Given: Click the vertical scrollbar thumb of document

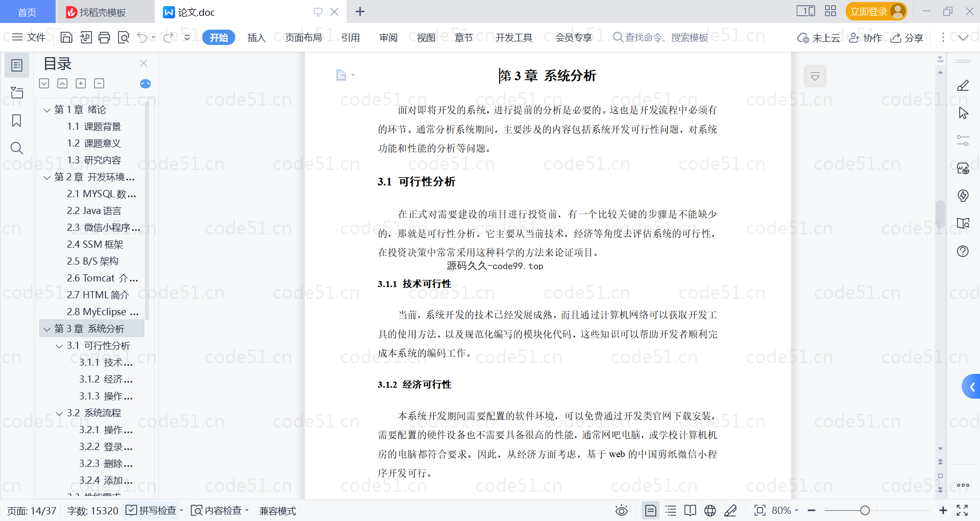Looking at the screenshot, I should 940,214.
